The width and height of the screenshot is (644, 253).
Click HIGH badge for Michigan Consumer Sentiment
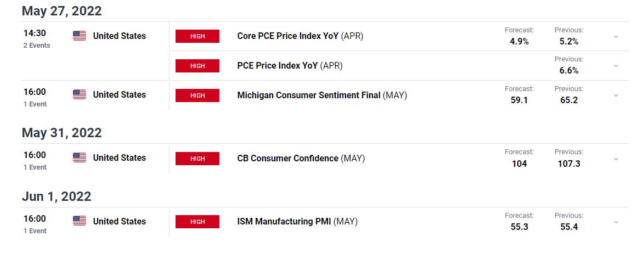[197, 95]
